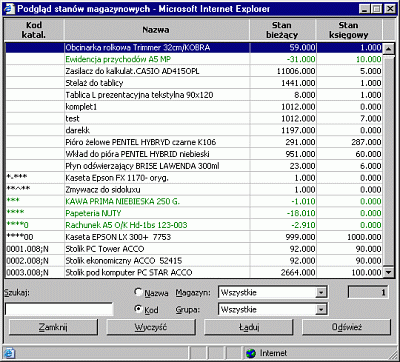400x362 pixels.
Task: Select row Stolik pod komputer PC STAR ACCO
Action: pos(194,272)
